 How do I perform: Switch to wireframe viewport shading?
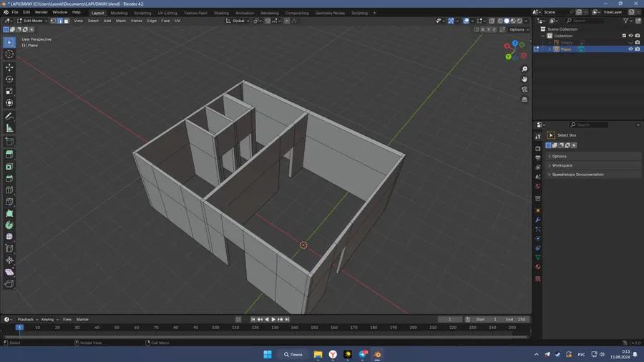tap(500, 21)
